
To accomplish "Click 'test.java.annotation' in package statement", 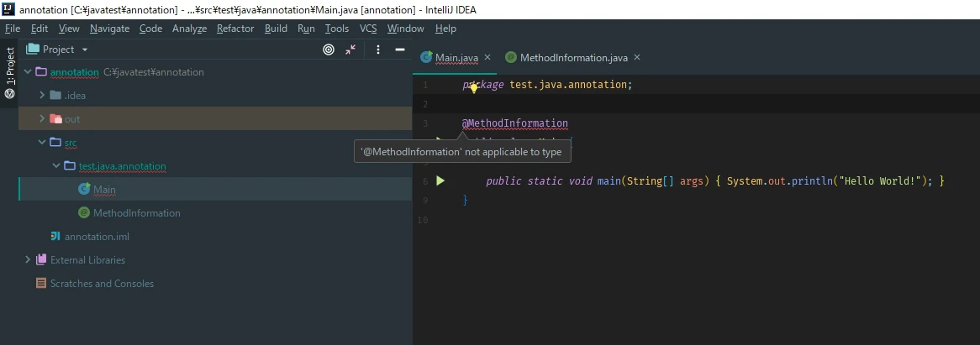I will coord(569,85).
